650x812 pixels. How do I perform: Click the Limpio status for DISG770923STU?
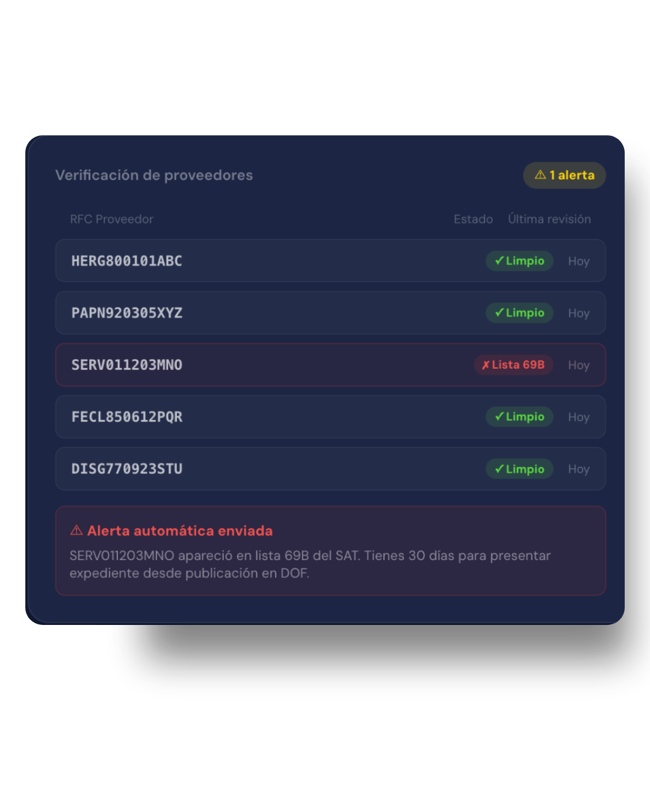tap(519, 469)
